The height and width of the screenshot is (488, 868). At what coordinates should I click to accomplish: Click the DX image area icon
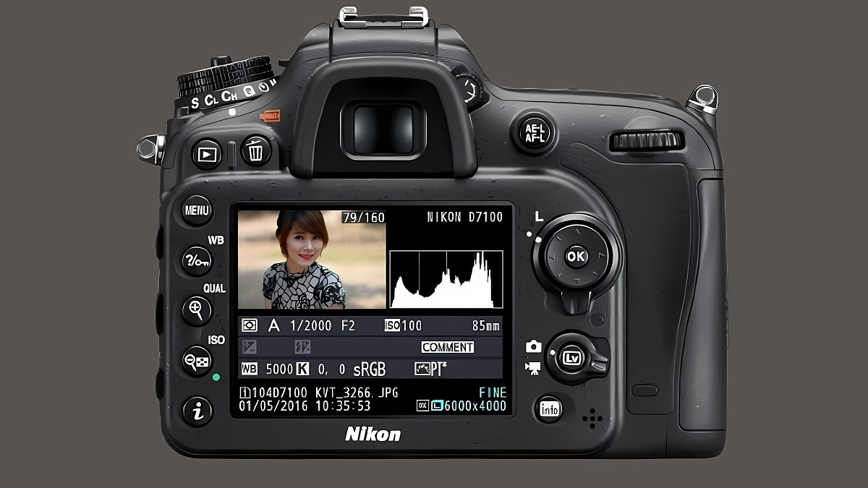coord(423,406)
